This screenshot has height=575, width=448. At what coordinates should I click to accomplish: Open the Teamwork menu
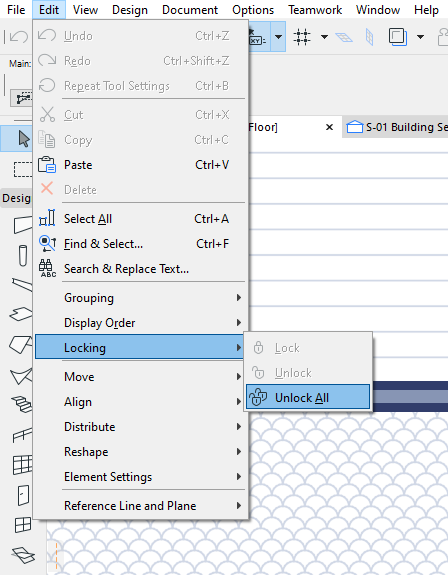coord(315,10)
